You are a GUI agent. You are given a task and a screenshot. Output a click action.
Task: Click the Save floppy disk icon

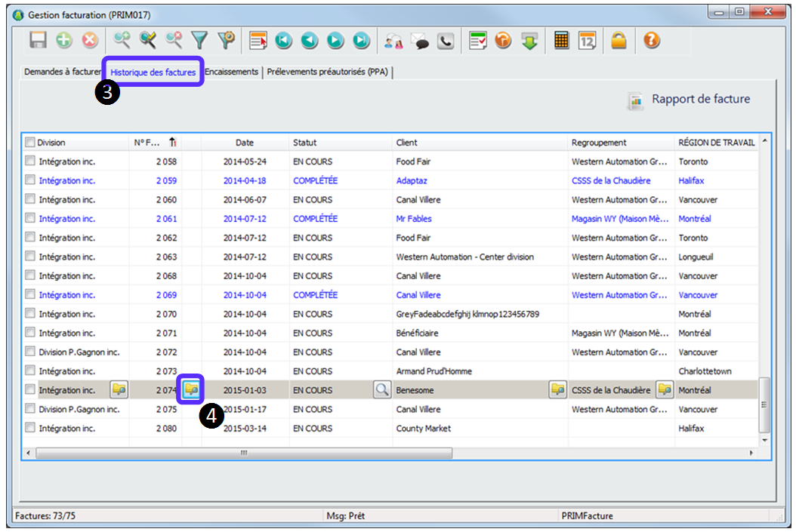click(38, 41)
